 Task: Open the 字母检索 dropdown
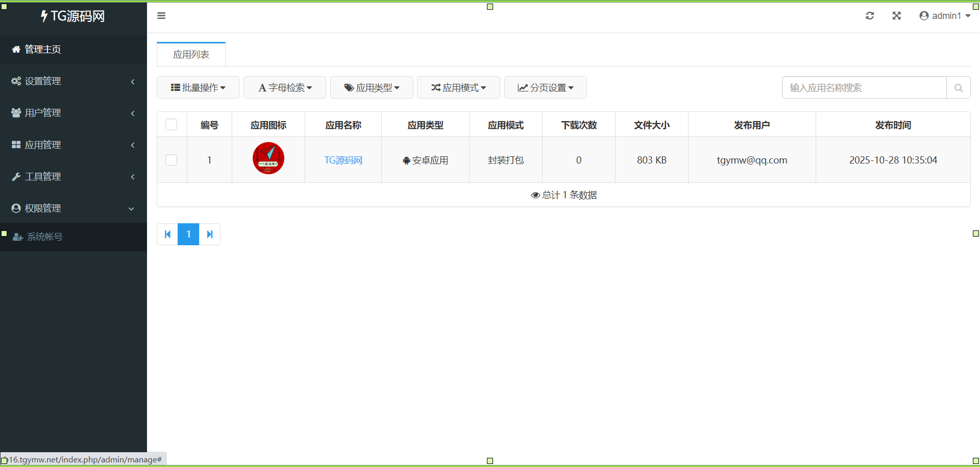[285, 88]
